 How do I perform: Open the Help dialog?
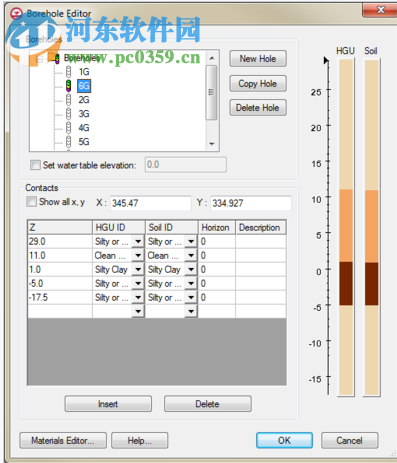tap(139, 441)
